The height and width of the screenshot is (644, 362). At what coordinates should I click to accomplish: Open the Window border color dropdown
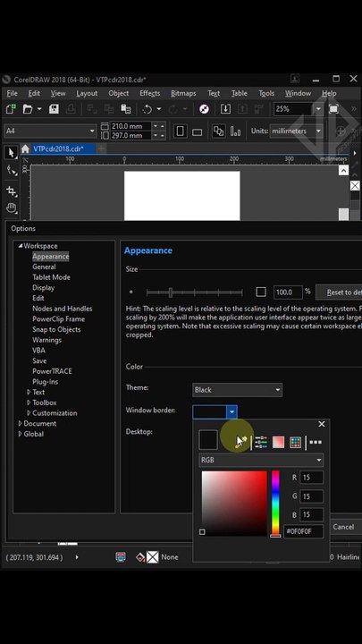[x=232, y=411]
